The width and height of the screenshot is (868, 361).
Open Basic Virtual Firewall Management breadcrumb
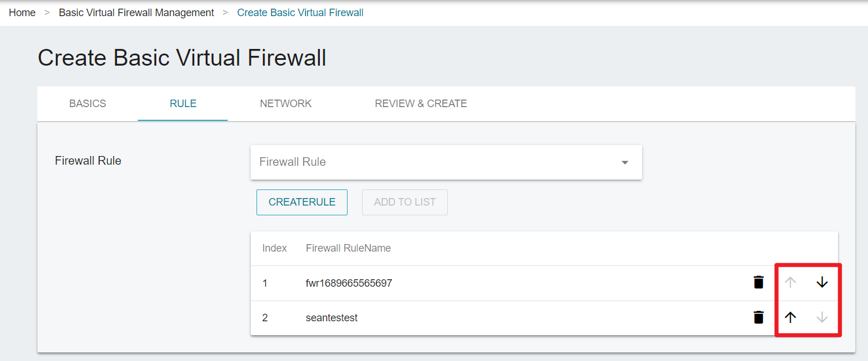pyautogui.click(x=137, y=13)
